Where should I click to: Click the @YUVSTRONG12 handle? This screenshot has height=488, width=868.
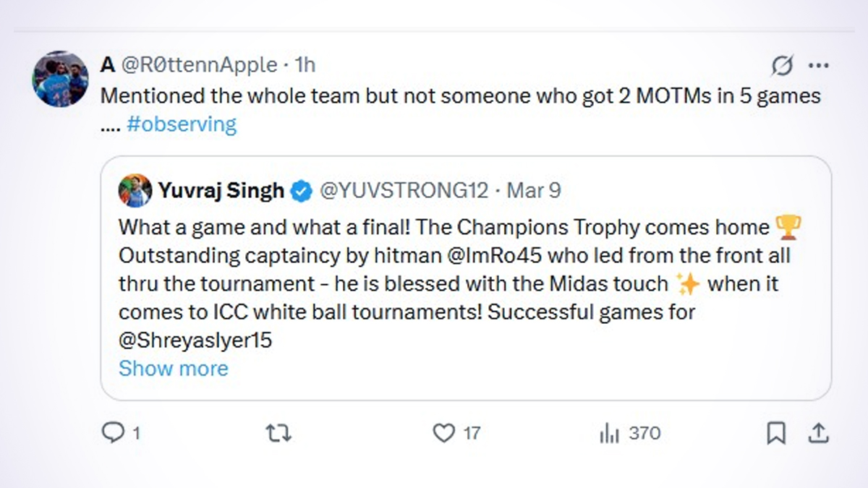(x=402, y=191)
